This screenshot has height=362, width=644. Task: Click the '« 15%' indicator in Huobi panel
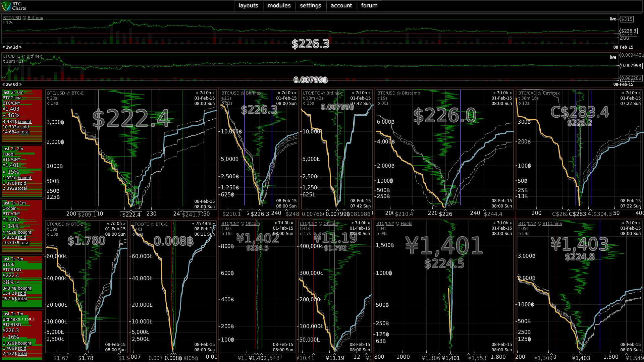11,172
